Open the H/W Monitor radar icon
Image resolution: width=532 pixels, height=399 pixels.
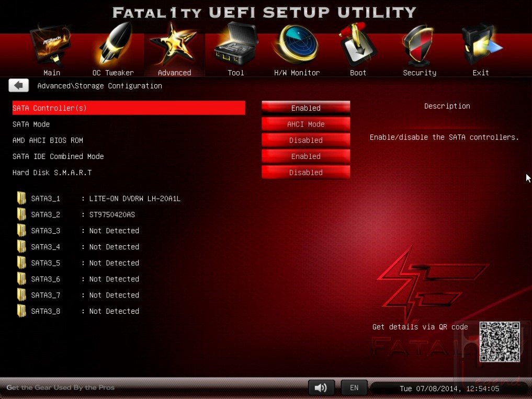[297, 45]
